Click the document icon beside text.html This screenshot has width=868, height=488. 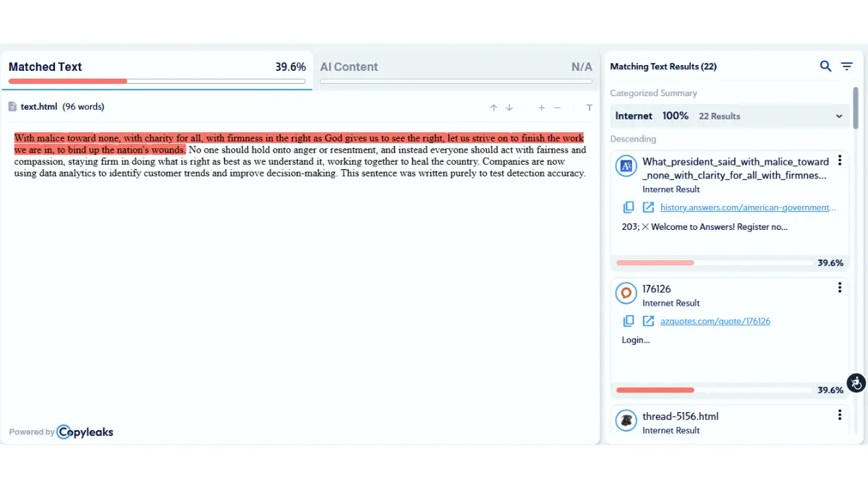(x=12, y=106)
